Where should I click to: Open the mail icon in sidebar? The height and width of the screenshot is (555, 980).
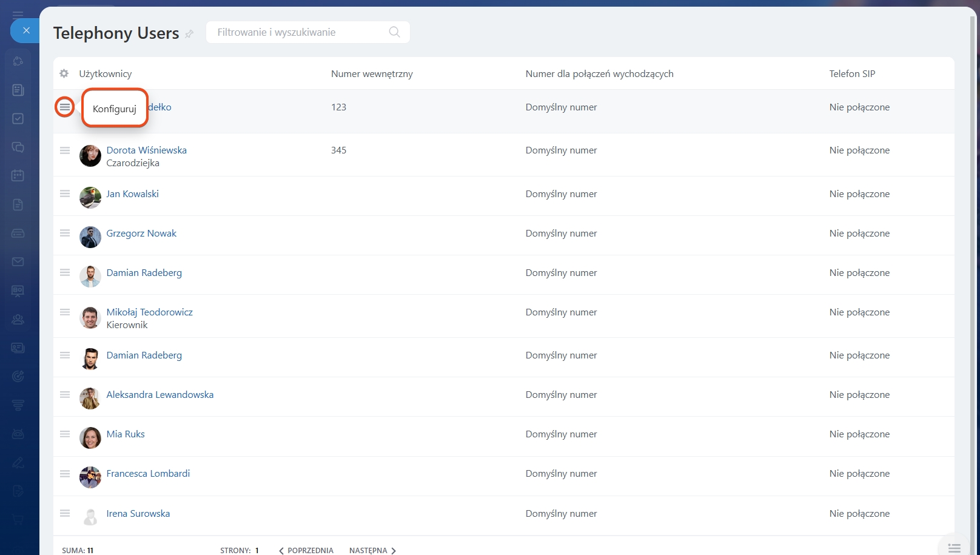point(18,261)
